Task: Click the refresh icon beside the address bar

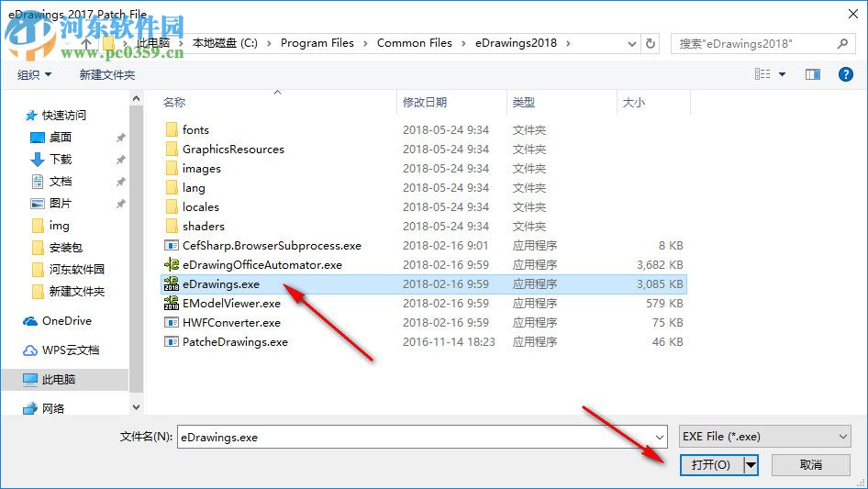Action: (x=651, y=43)
